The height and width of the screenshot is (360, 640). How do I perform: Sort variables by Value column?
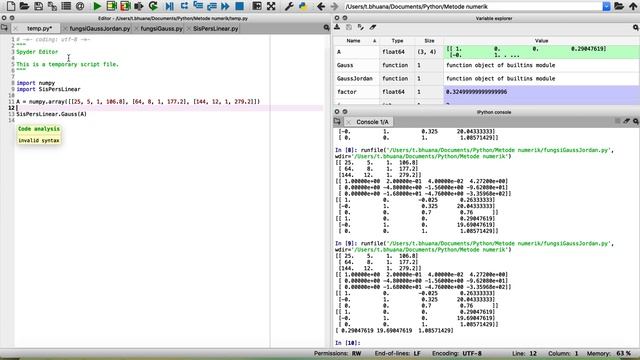(x=541, y=41)
